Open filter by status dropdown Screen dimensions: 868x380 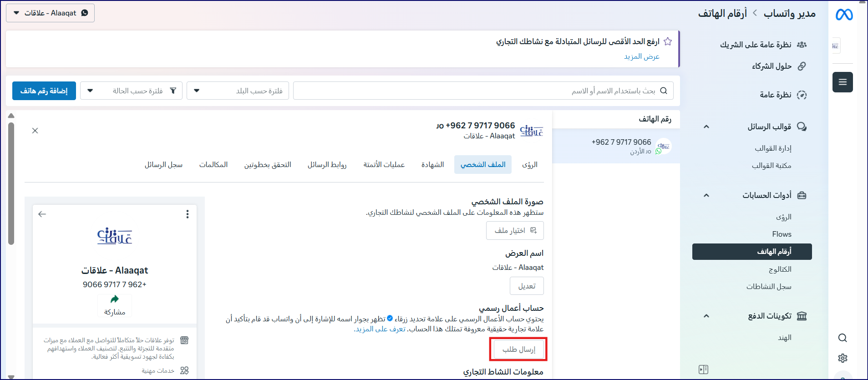click(131, 91)
